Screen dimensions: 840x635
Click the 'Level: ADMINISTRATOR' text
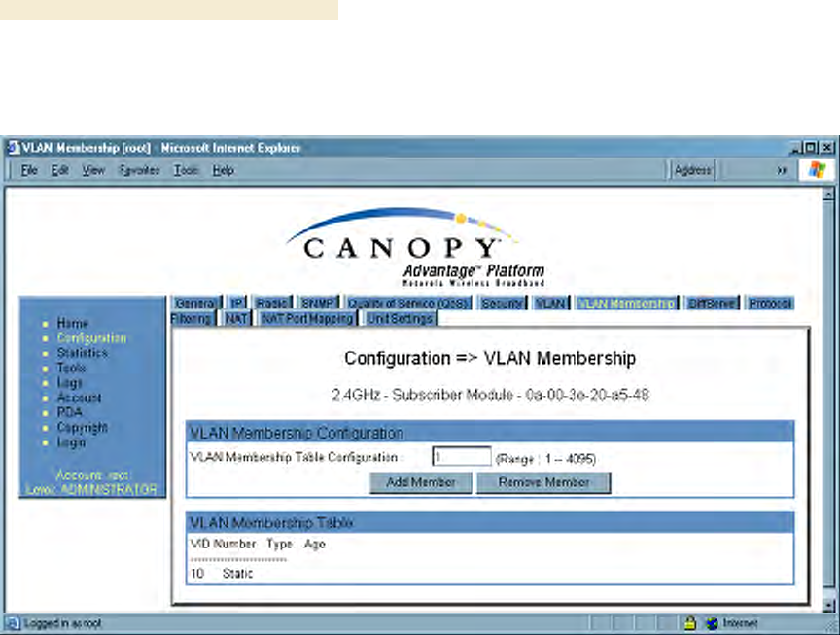click(91, 490)
